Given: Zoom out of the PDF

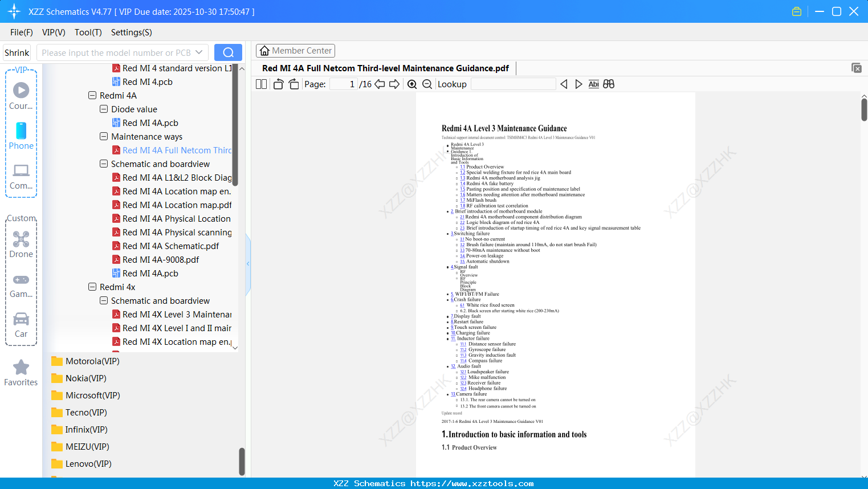Looking at the screenshot, I should [427, 84].
